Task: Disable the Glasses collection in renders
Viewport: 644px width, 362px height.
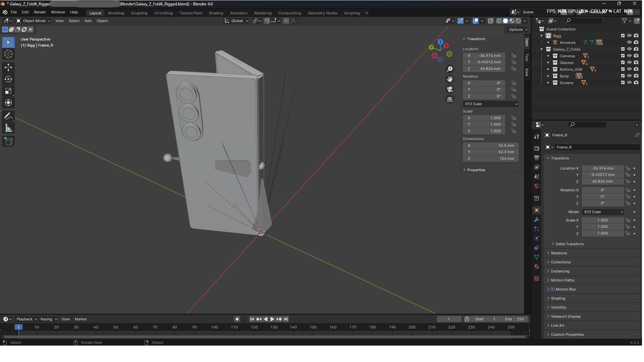Action: (636, 62)
